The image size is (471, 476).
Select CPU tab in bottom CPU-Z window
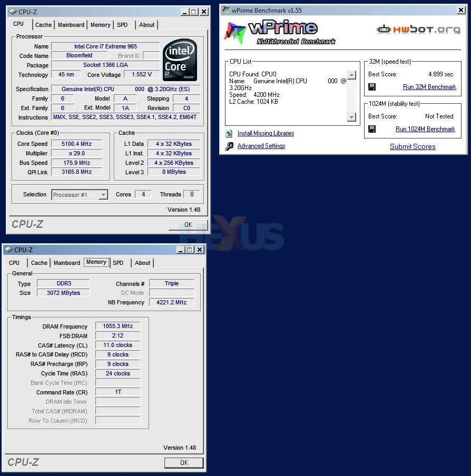14,263
